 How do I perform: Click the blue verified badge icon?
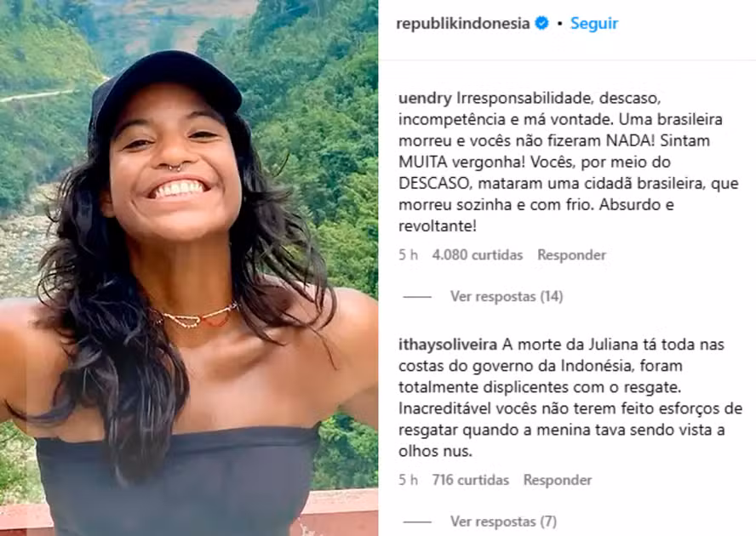click(542, 23)
